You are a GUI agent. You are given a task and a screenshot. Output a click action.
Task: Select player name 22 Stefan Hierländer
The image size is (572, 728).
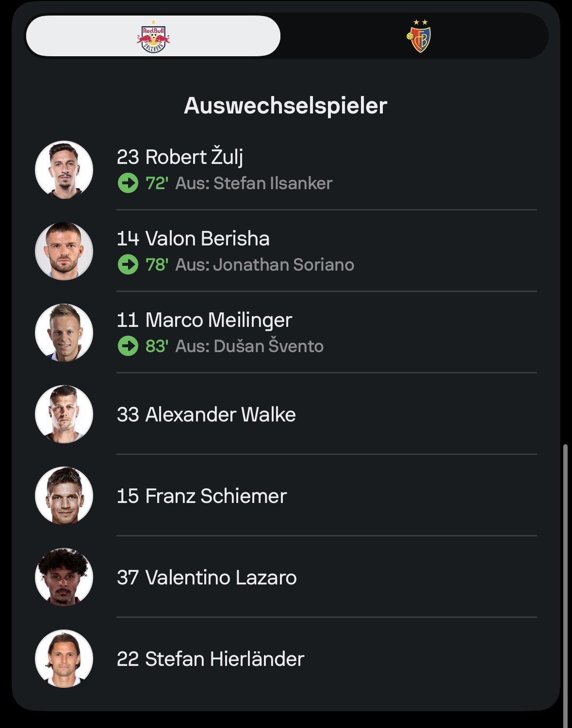tap(211, 659)
